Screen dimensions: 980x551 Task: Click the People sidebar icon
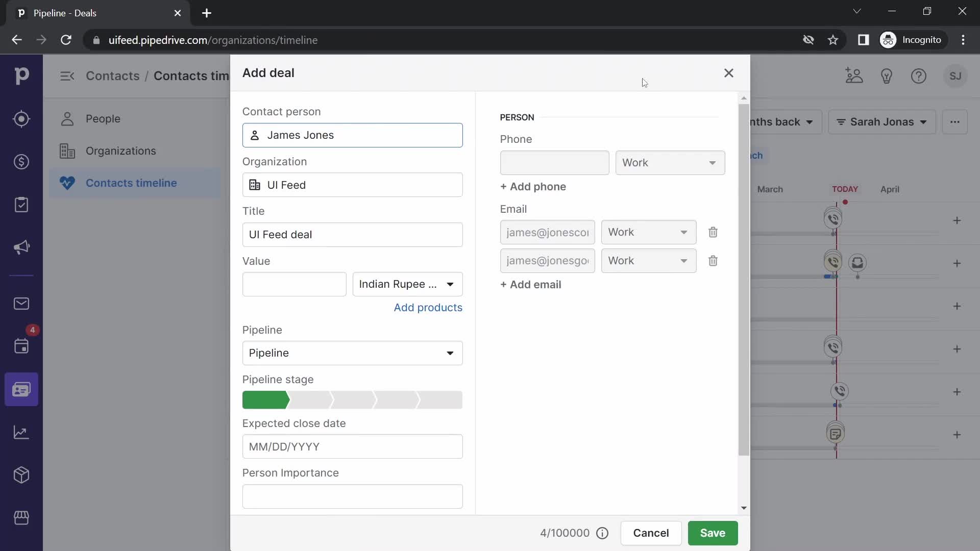[x=67, y=118]
